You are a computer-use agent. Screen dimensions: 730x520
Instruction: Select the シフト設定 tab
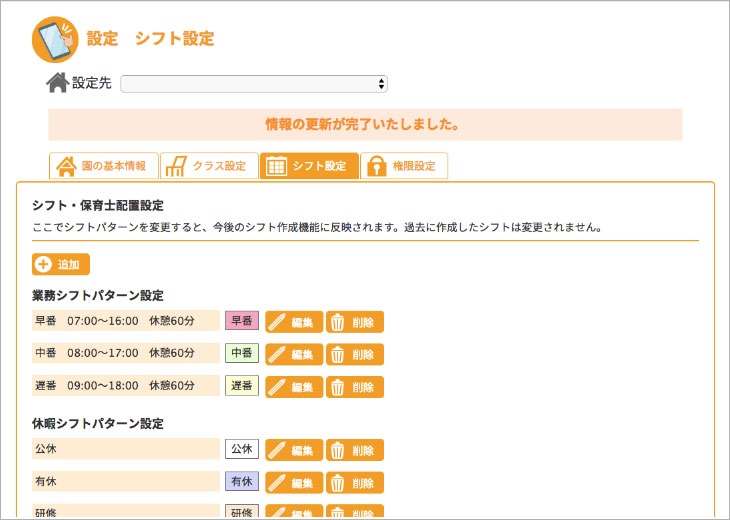coord(309,166)
